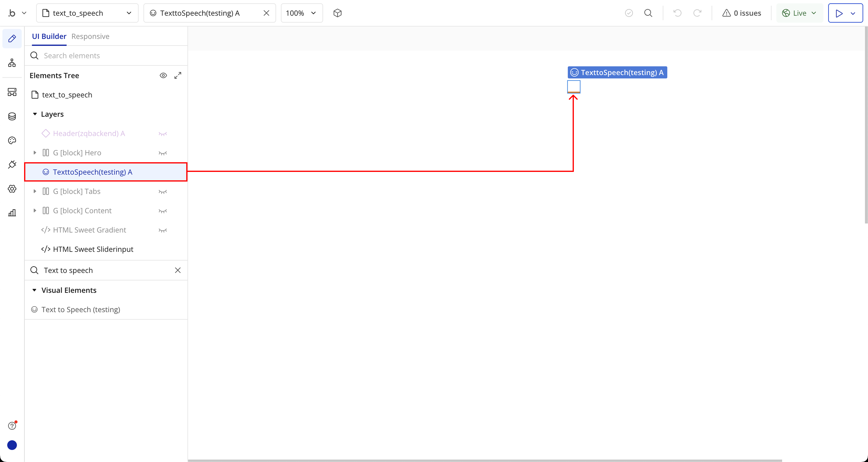Open the Data tab database icon

pos(12,116)
